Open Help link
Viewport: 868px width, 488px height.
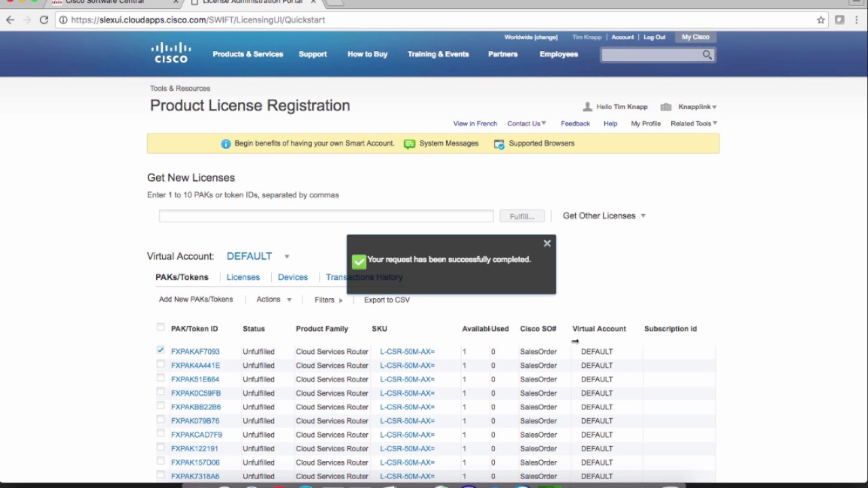pyautogui.click(x=610, y=123)
